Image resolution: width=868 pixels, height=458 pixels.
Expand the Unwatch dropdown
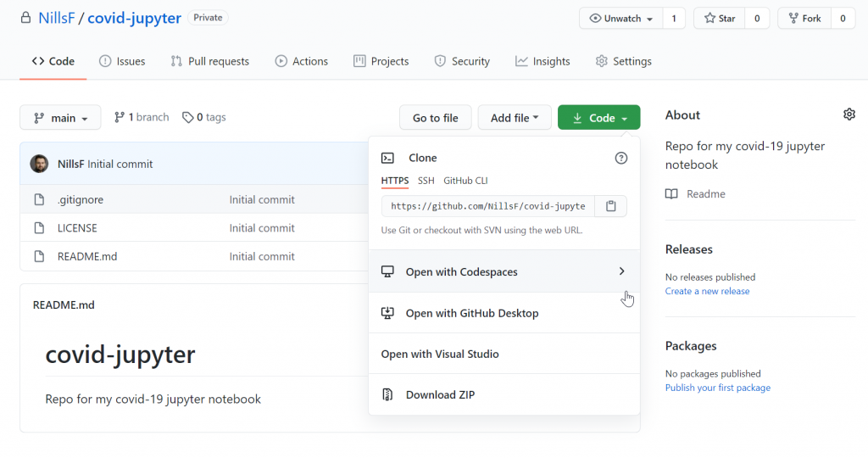click(620, 19)
